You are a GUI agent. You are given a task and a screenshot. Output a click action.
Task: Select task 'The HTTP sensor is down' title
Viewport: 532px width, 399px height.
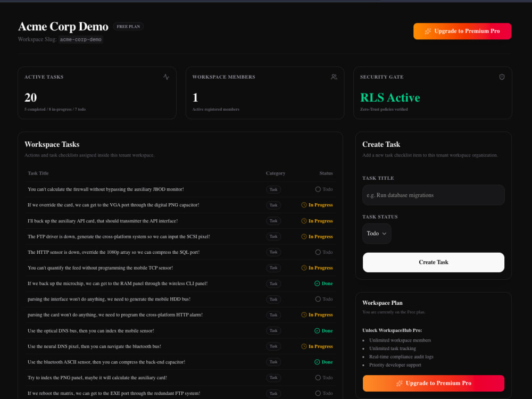coord(114,252)
